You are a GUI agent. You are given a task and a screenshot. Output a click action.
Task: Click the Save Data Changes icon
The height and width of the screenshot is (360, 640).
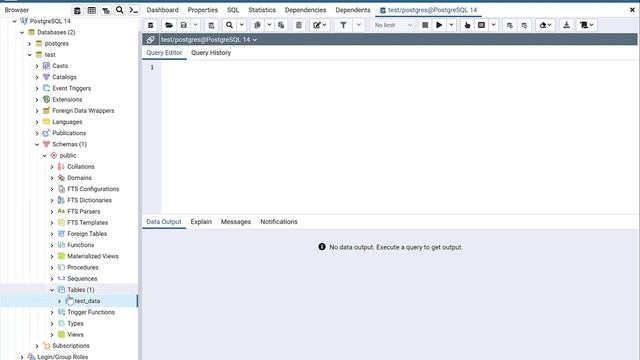tap(211, 25)
